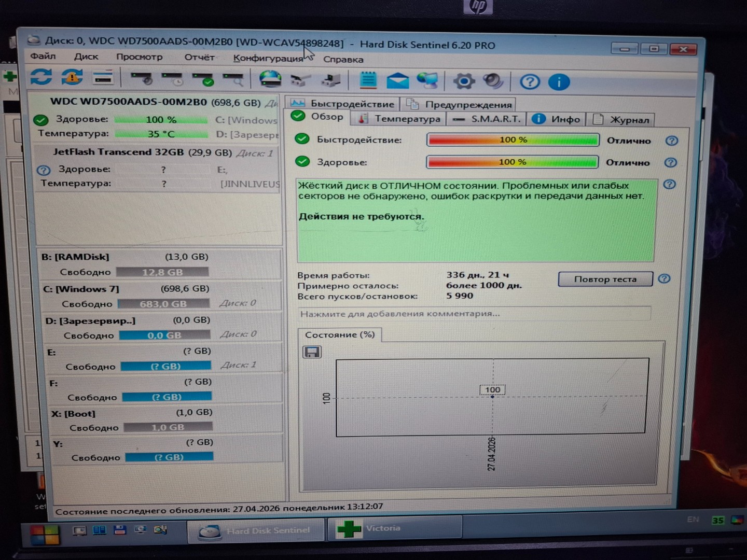Open the blue notepad report icon
This screenshot has width=747, height=560.
coord(368,80)
